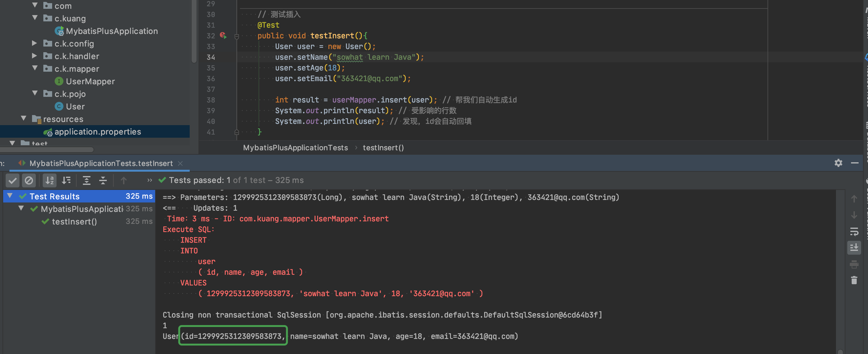Click console scroll down arrow icon
The height and width of the screenshot is (354, 868).
[x=854, y=215]
